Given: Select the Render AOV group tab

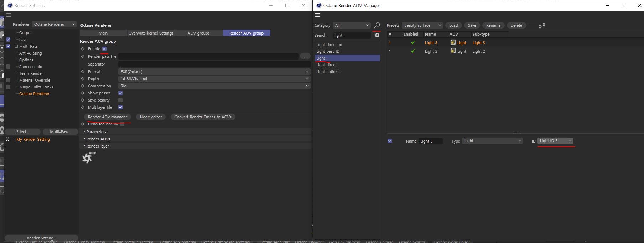Looking at the screenshot, I should coord(246,33).
